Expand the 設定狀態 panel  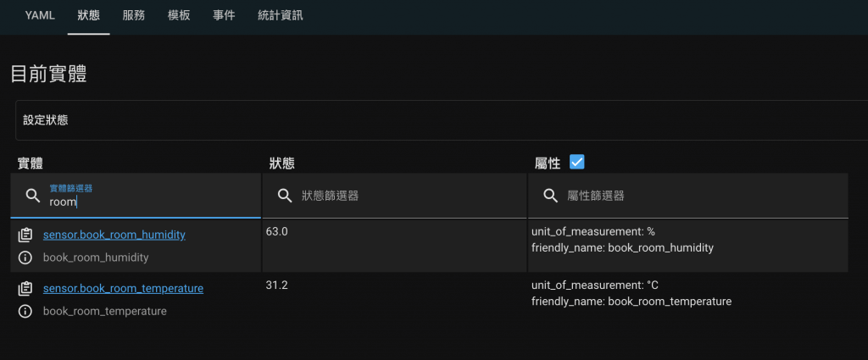[x=442, y=120]
